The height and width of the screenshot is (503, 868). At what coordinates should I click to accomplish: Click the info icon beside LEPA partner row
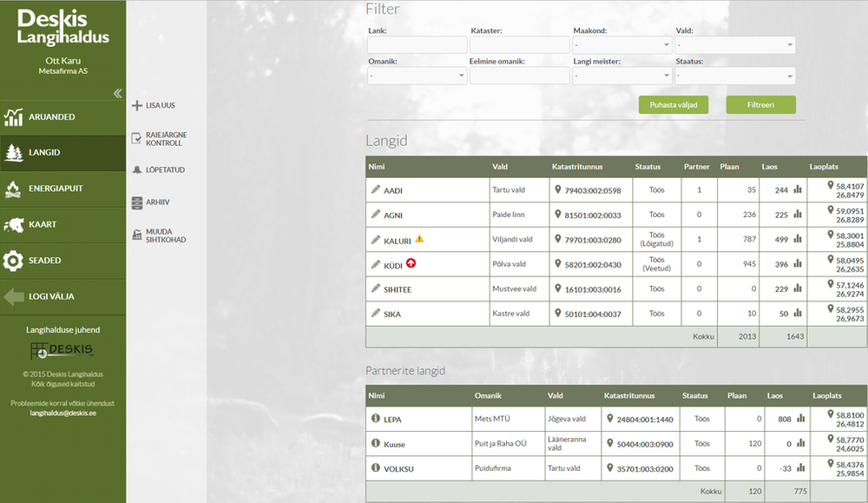[x=374, y=419]
